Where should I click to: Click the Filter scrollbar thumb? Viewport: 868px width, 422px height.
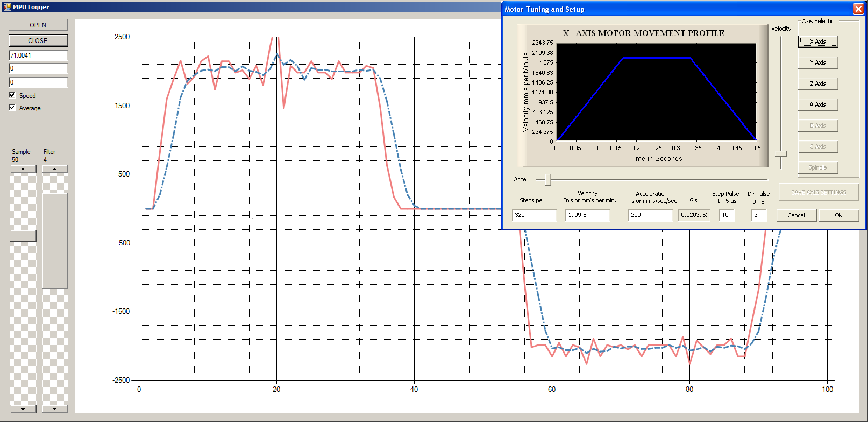(x=55, y=241)
